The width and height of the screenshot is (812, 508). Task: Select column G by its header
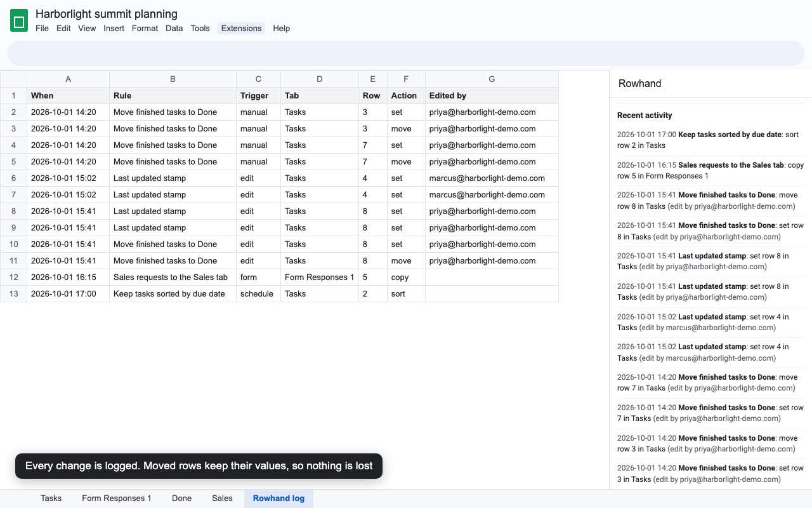point(492,79)
